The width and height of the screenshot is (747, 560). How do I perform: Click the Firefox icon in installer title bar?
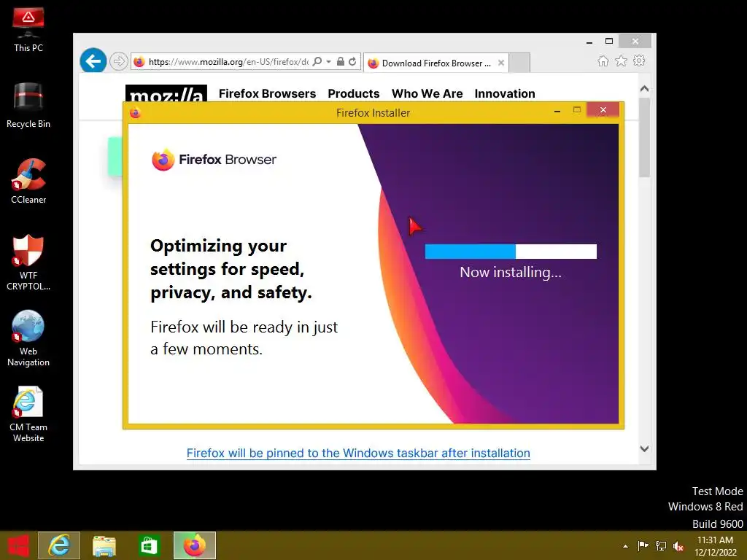(136, 113)
